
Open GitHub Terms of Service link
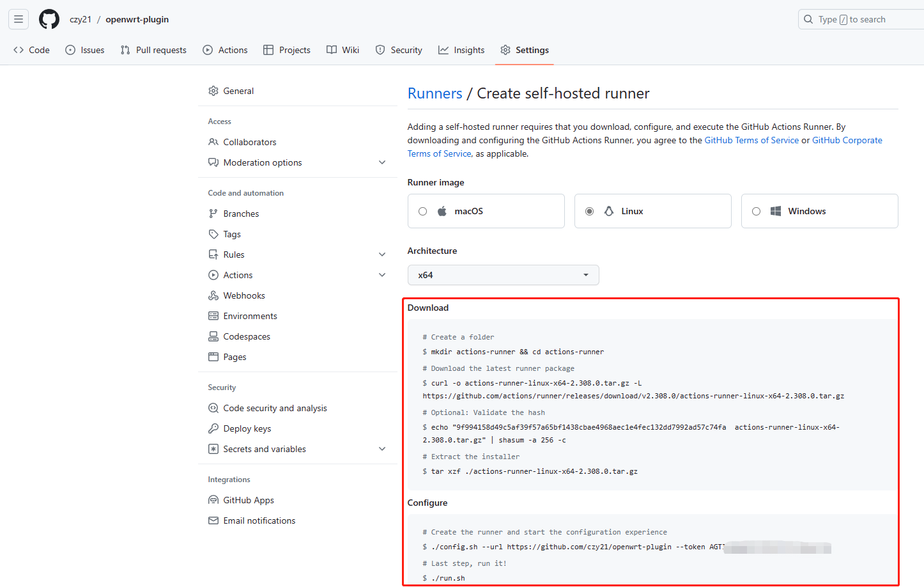pos(751,140)
